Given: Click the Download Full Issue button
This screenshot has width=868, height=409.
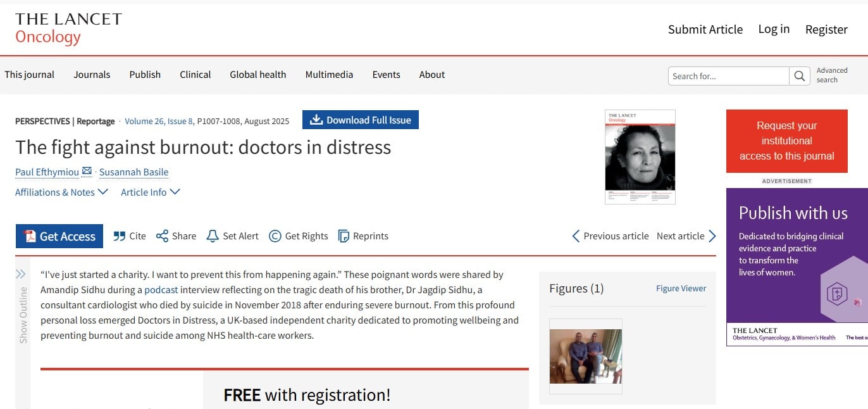Looking at the screenshot, I should tap(360, 120).
